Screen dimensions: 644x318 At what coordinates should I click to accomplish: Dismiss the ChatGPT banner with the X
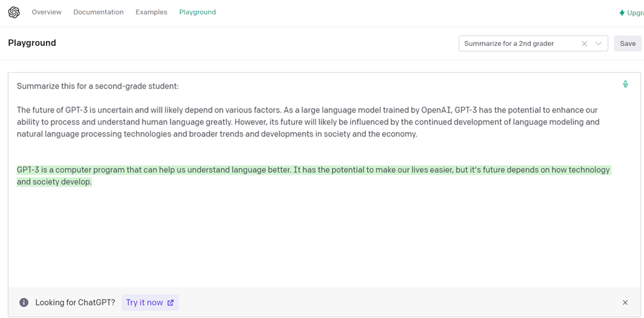pyautogui.click(x=625, y=303)
